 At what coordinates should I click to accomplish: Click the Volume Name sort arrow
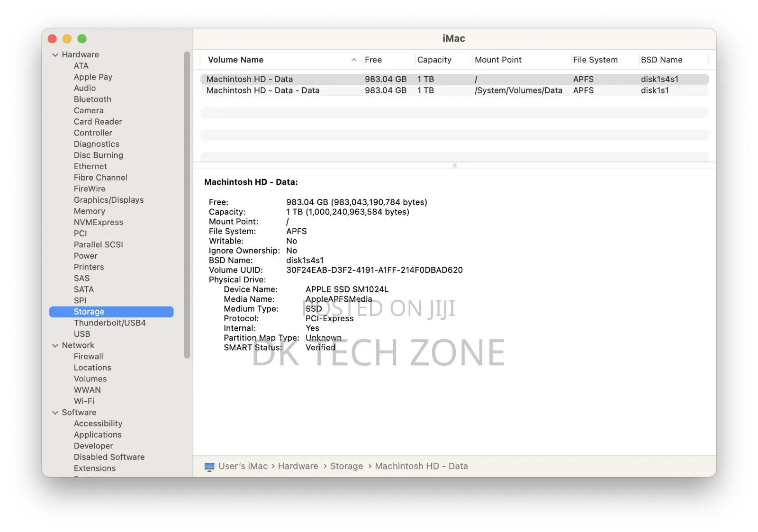pyautogui.click(x=354, y=60)
